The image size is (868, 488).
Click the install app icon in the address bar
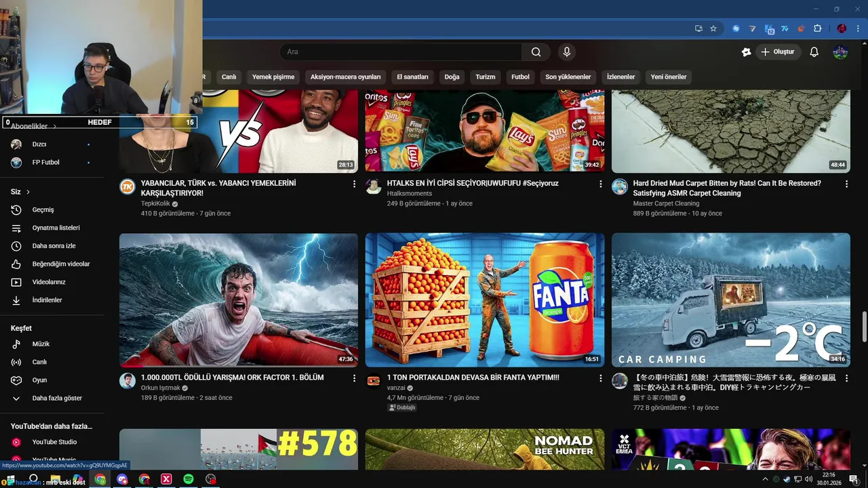pyautogui.click(x=698, y=28)
